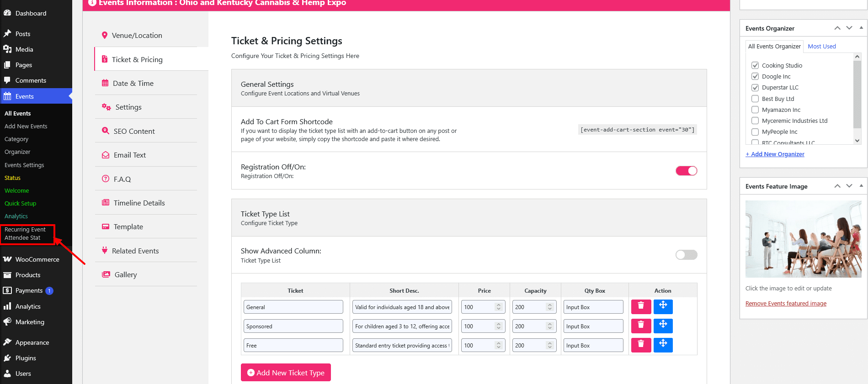Click the event feature image thumbnail

tap(803, 239)
